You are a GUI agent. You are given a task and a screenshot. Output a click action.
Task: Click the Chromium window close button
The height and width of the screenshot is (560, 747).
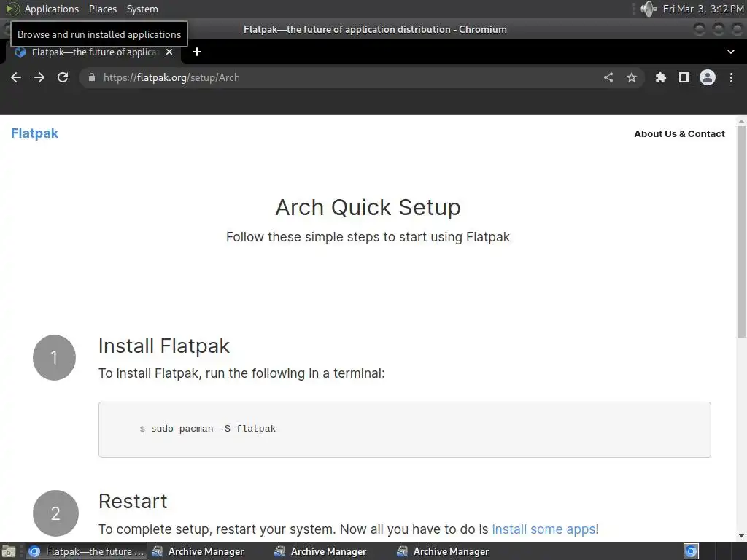click(x=737, y=29)
